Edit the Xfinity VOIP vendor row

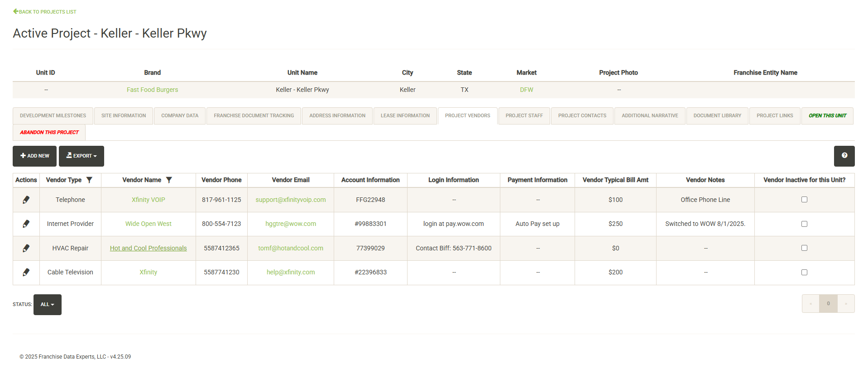click(26, 200)
